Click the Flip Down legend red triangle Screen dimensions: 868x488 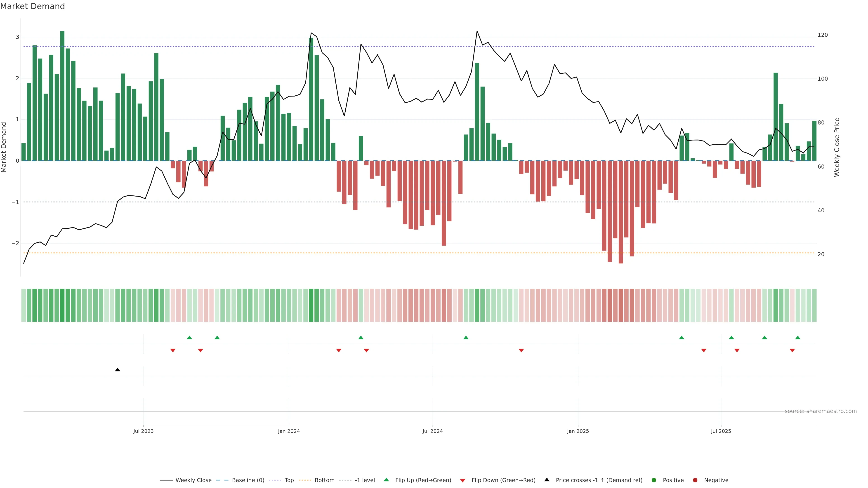click(463, 480)
